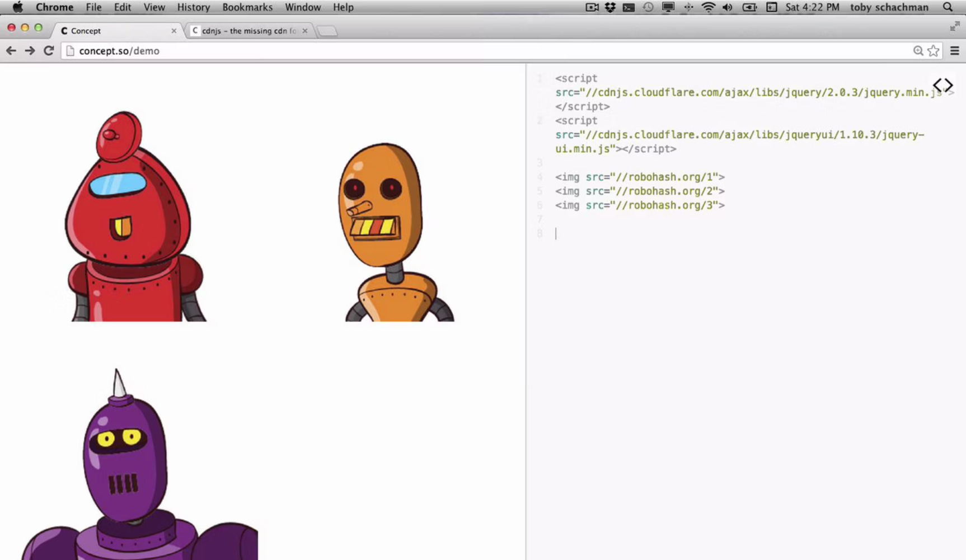Viewport: 966px width, 560px height.
Task: Open Spotlight search in menu bar
Action: coord(948,7)
